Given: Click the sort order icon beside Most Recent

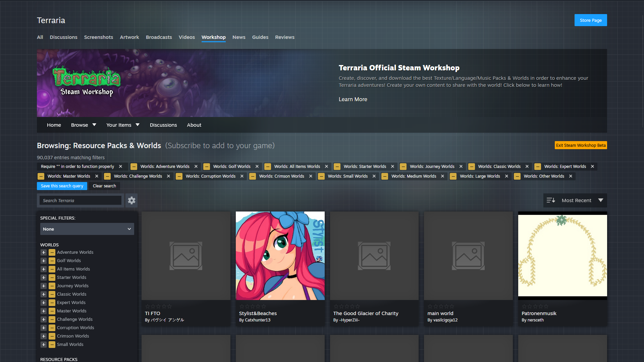Looking at the screenshot, I should (550, 200).
